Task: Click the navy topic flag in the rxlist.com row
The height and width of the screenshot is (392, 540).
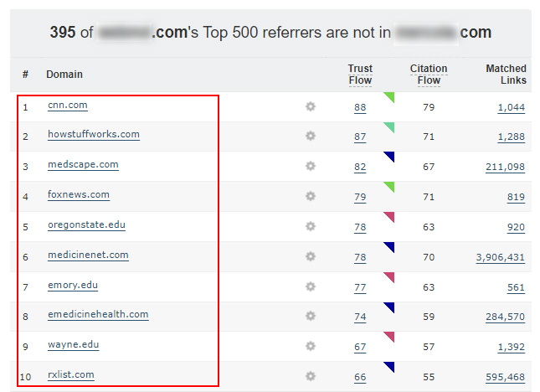Action: tap(390, 366)
